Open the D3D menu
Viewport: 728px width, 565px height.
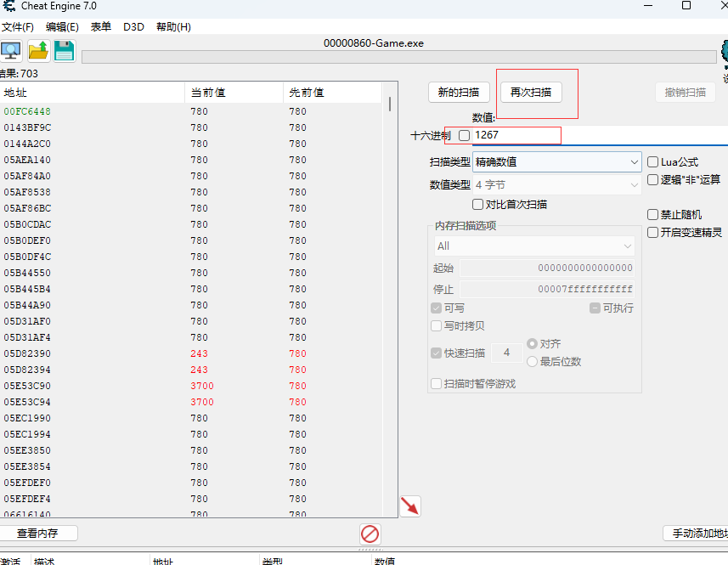pyautogui.click(x=133, y=27)
